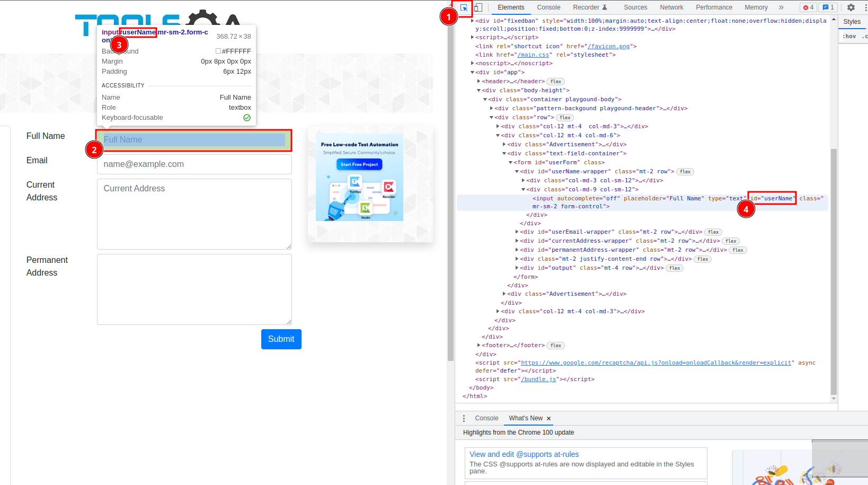Click the Elements panel vertical scrollbar

point(834,272)
